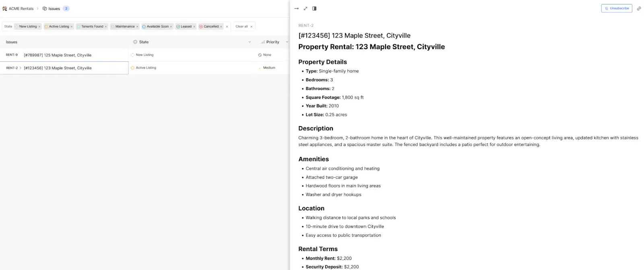The height and width of the screenshot is (270, 644).
Task: Remove the Cancelled state filter
Action: [x=221, y=27]
